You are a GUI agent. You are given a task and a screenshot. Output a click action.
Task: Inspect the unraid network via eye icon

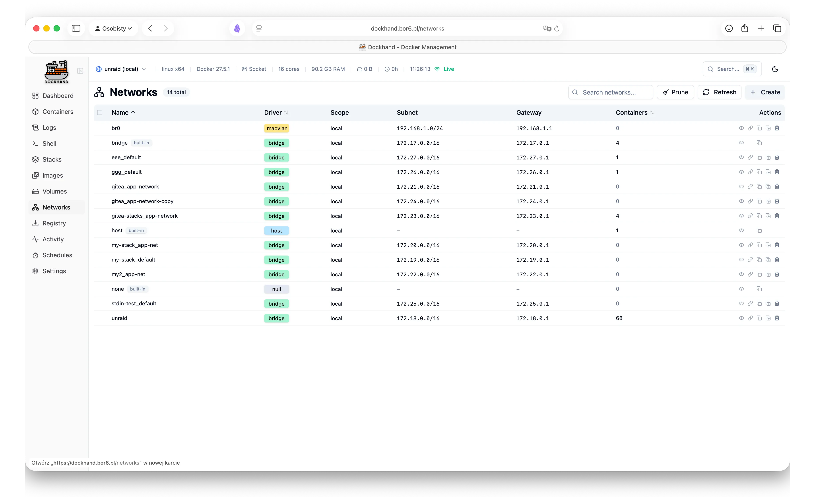click(x=741, y=318)
